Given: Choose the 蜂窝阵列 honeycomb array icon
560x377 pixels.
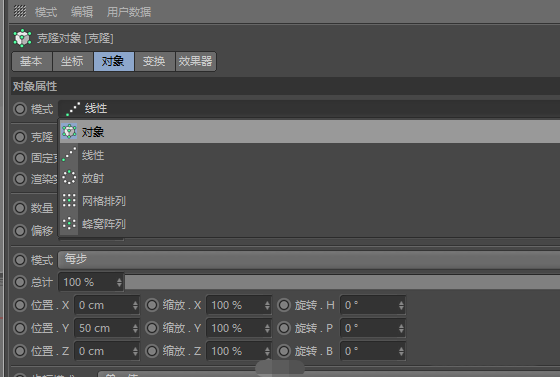Looking at the screenshot, I should [69, 223].
